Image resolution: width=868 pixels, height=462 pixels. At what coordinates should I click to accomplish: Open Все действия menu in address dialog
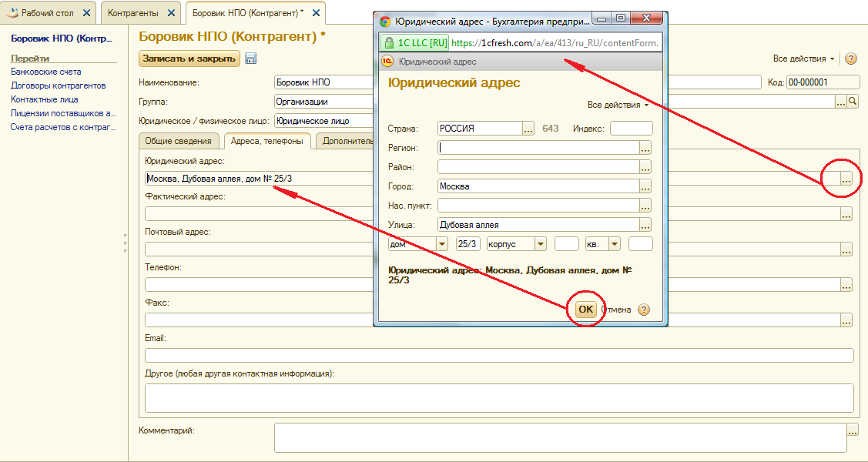tap(618, 105)
